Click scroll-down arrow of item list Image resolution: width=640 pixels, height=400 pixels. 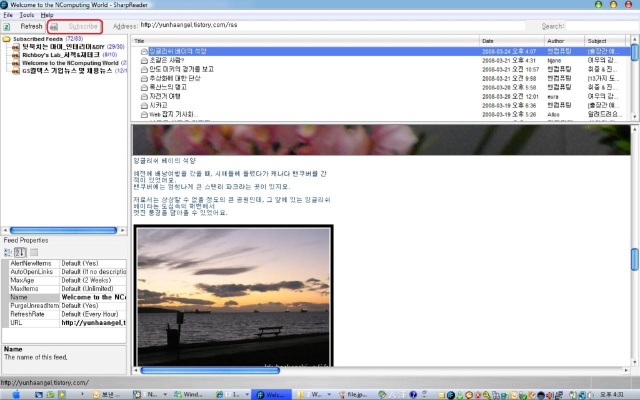click(x=635, y=116)
